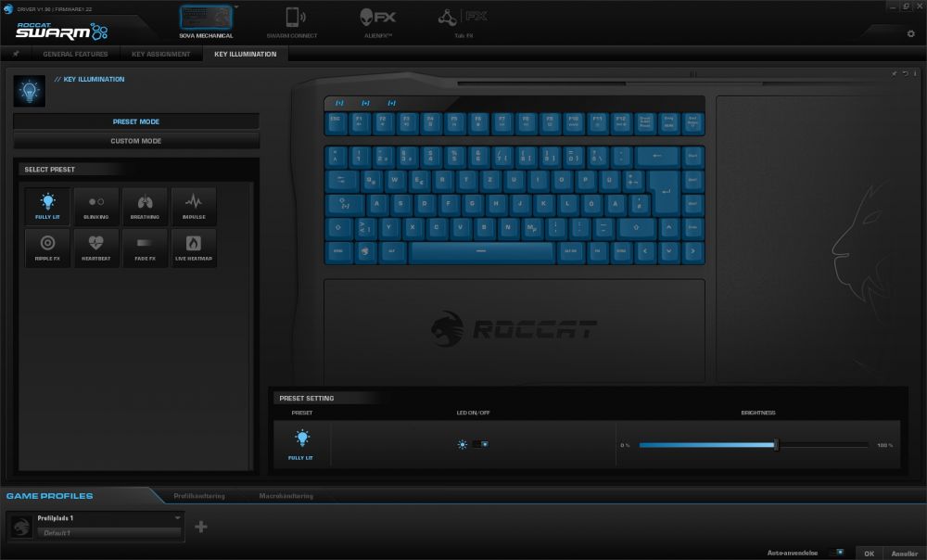Pick the Impulse lighting preset
Viewport: 927px width, 560px height.
coord(194,207)
